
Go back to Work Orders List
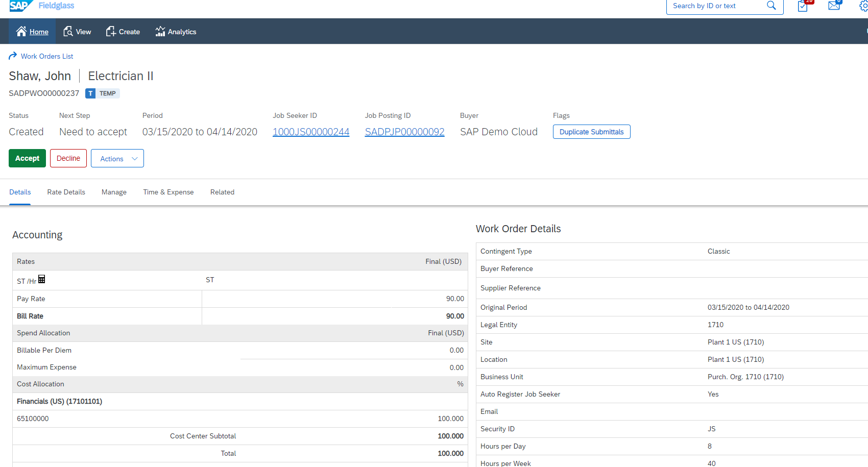coord(47,56)
